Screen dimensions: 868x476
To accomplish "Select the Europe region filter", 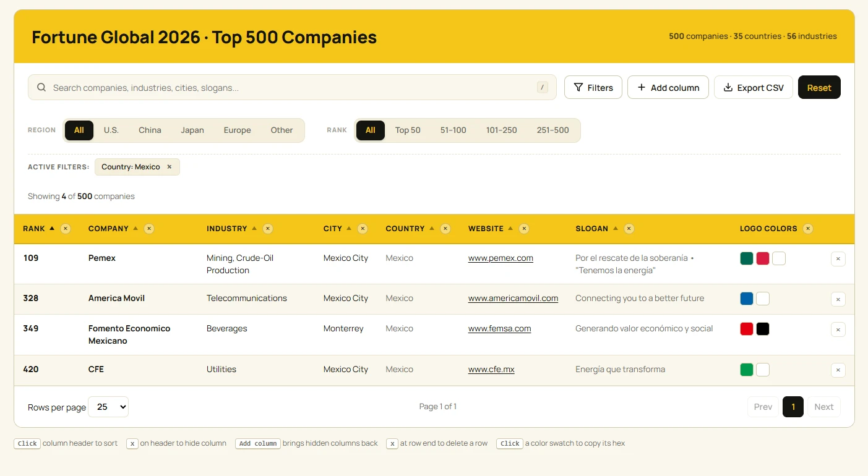I will (238, 130).
